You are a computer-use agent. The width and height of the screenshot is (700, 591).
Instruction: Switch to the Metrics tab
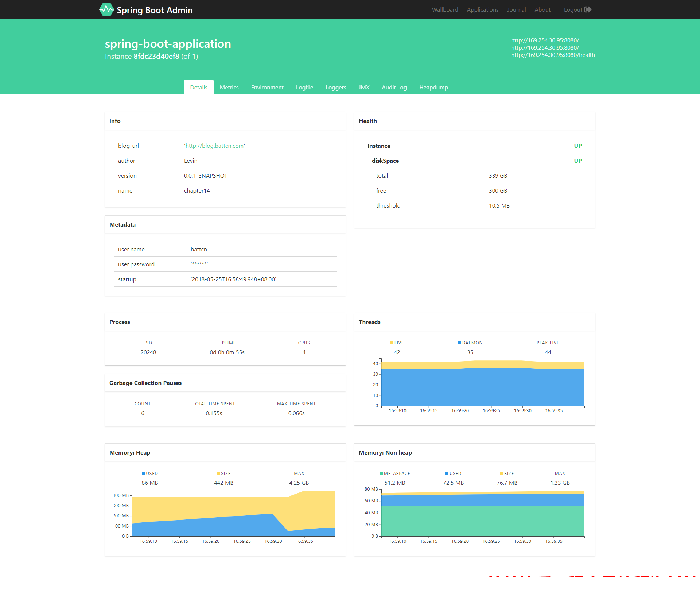click(x=229, y=87)
